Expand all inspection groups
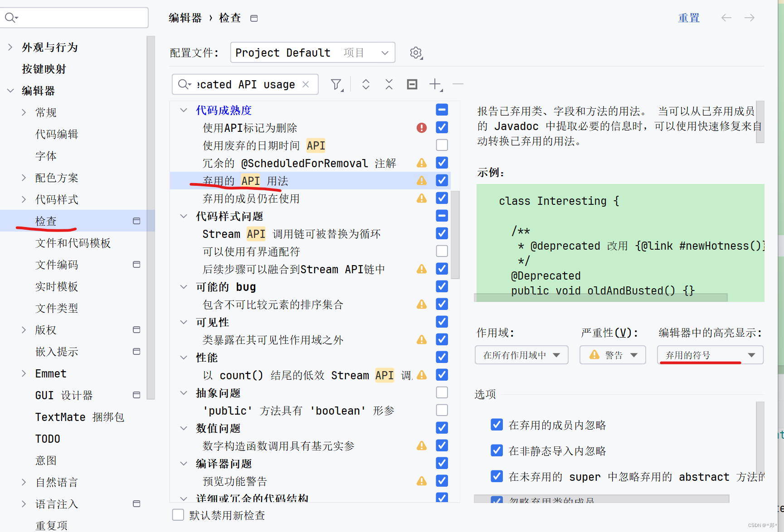Viewport: 784px width, 532px height. click(x=366, y=84)
